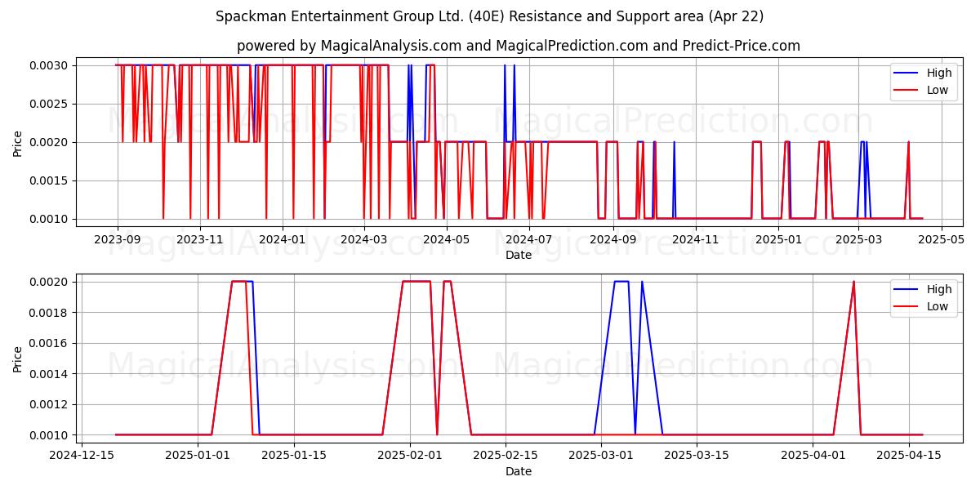Click the 2025-03-15 date tick label
The height and width of the screenshot is (490, 980).
tap(697, 455)
